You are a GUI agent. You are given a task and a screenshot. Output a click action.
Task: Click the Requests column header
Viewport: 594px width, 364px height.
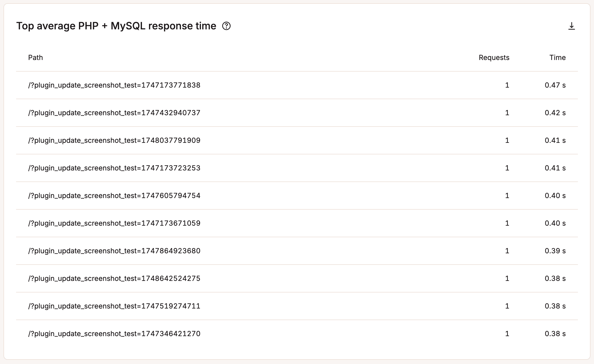tap(494, 57)
